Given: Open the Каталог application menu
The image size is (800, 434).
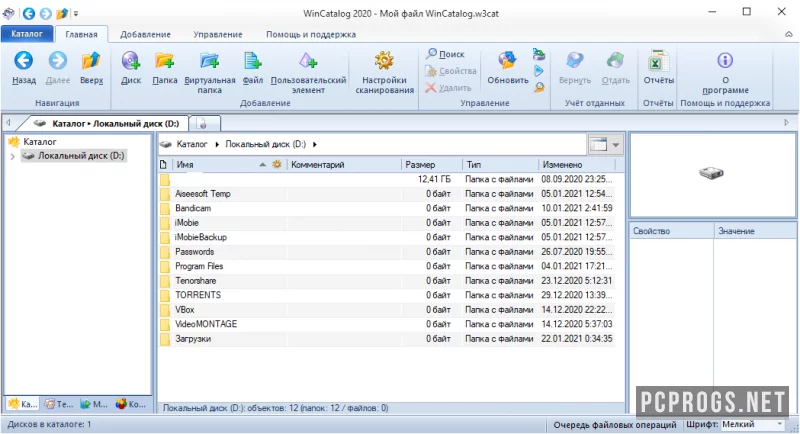Looking at the screenshot, I should coord(27,34).
